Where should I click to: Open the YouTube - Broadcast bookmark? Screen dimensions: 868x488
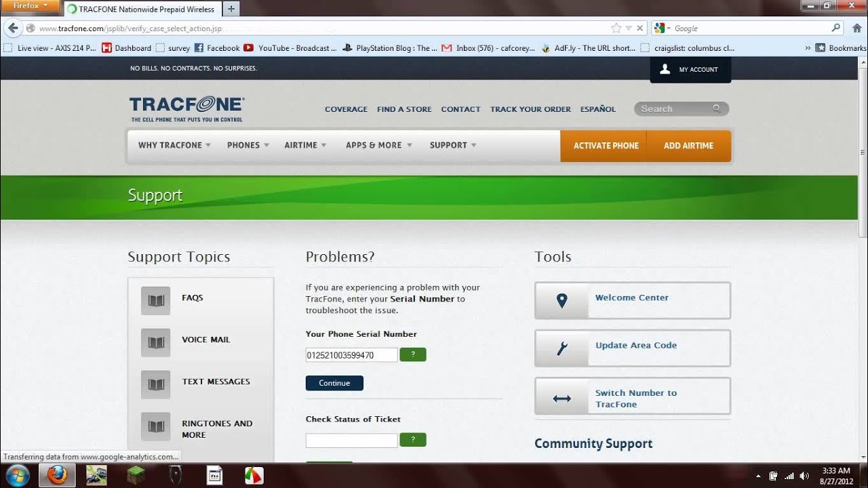point(290,48)
